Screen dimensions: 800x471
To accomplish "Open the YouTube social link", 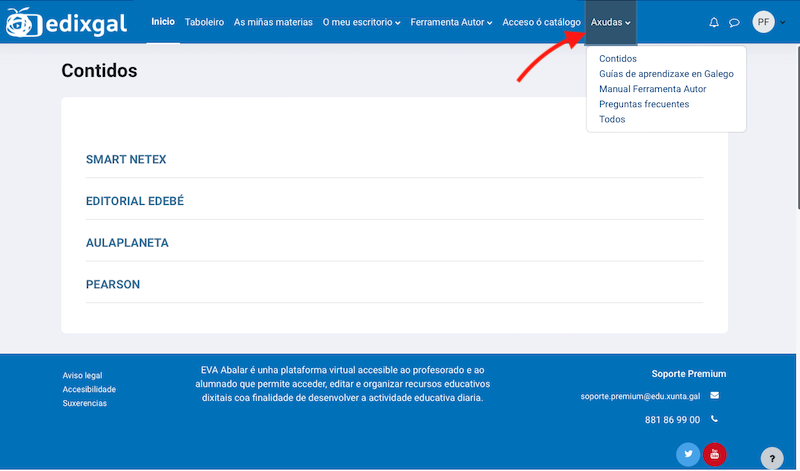I will [714, 454].
